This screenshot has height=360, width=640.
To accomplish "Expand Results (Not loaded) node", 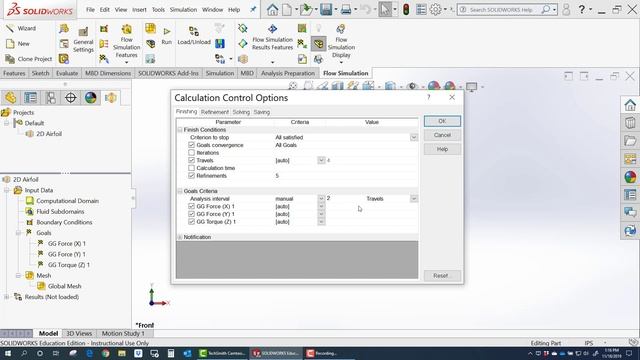I will click(x=7, y=297).
